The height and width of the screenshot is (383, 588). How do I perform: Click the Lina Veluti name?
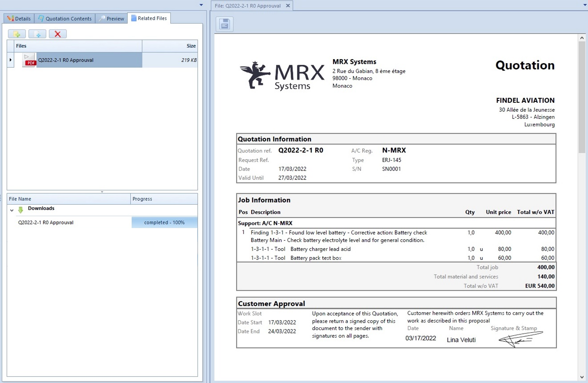pos(461,340)
